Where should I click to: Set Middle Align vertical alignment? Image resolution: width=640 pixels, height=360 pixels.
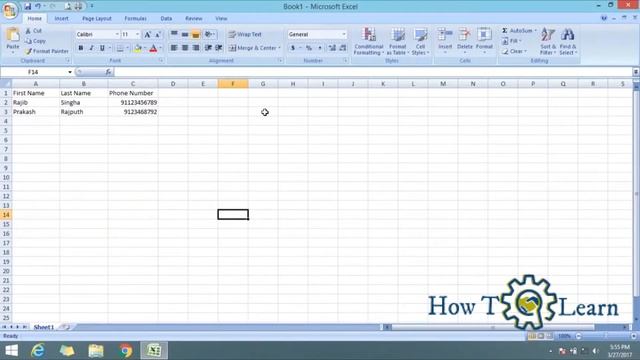coord(185,35)
